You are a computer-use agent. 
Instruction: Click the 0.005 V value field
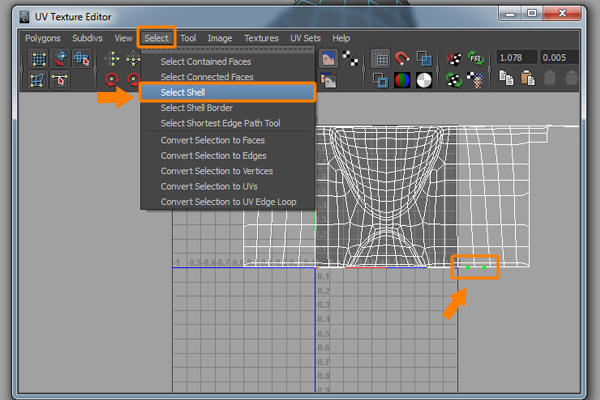[558, 58]
